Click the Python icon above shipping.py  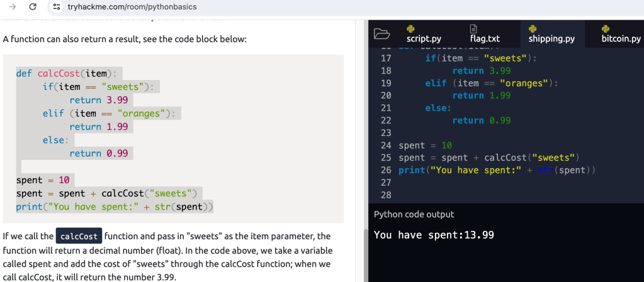[x=532, y=28]
